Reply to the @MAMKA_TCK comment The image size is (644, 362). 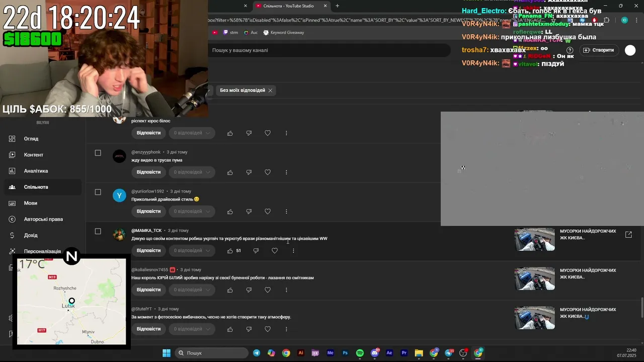[148, 251]
